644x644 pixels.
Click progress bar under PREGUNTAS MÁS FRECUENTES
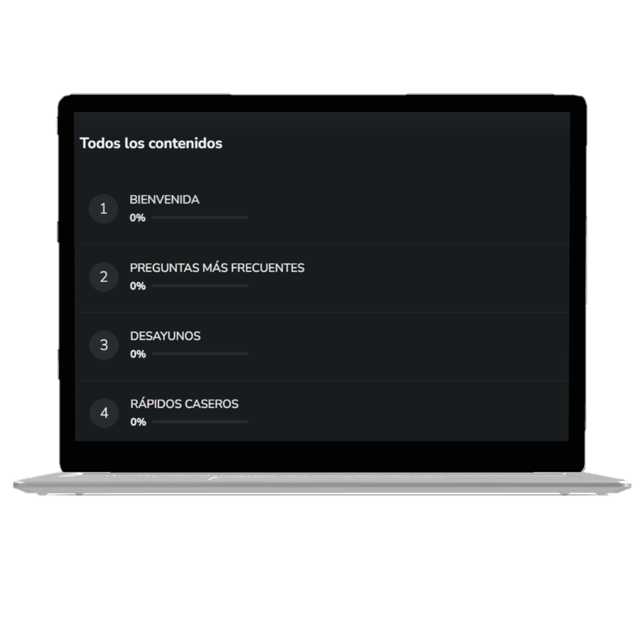[200, 286]
